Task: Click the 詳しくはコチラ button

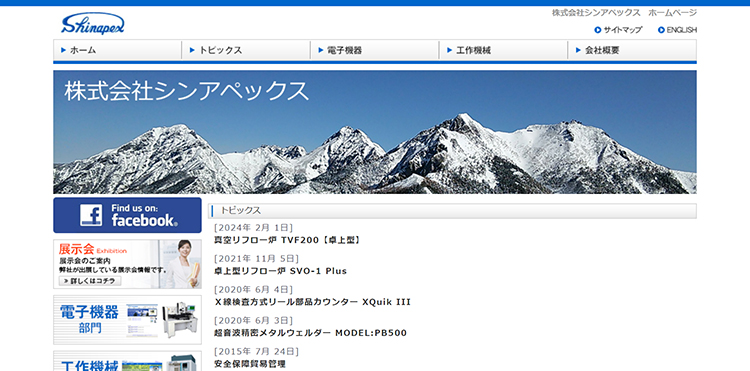Action: coord(90,281)
